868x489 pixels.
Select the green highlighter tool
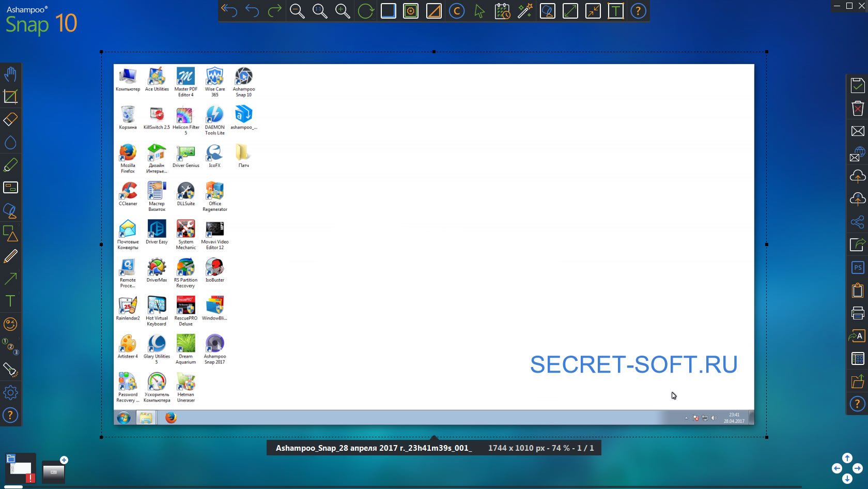(10, 165)
